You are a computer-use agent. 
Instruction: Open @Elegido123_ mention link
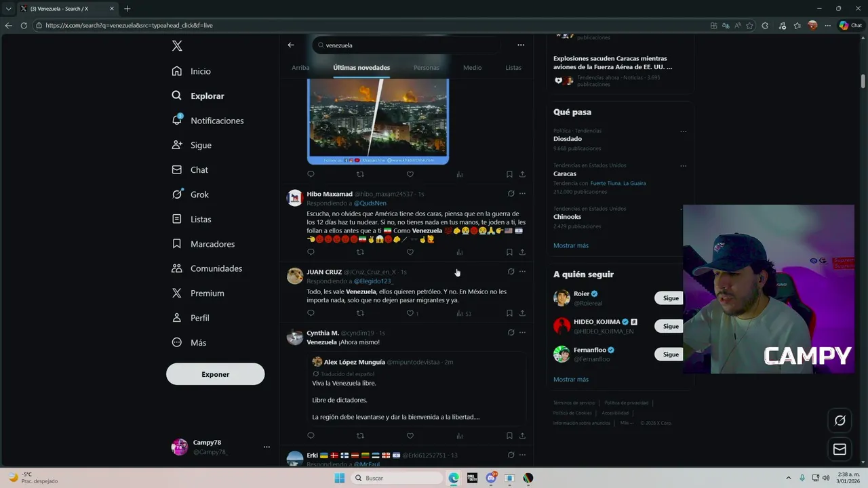[374, 281]
